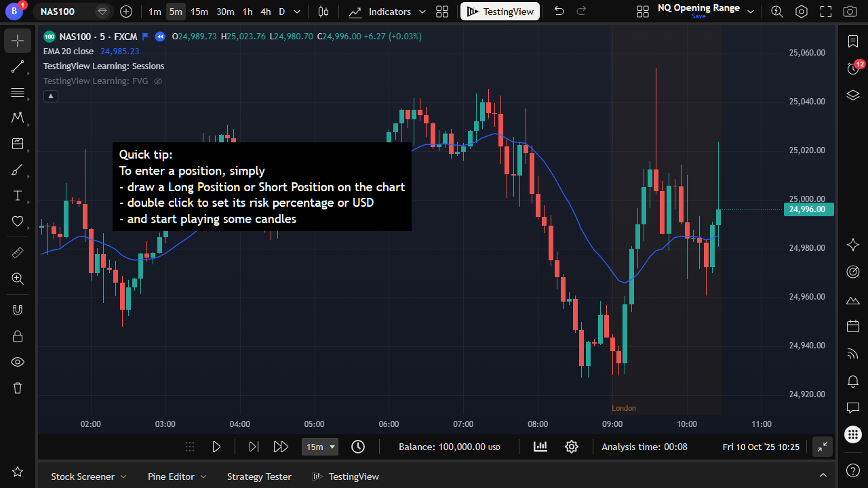Play the replay candles
Image resolution: width=868 pixels, height=488 pixels.
(216, 447)
